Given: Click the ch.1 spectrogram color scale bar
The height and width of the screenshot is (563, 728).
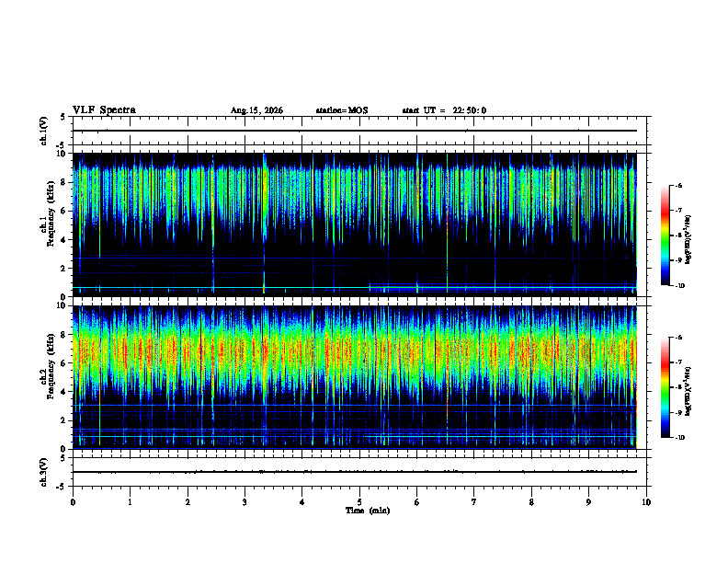Looking at the screenshot, I should 665,236.
